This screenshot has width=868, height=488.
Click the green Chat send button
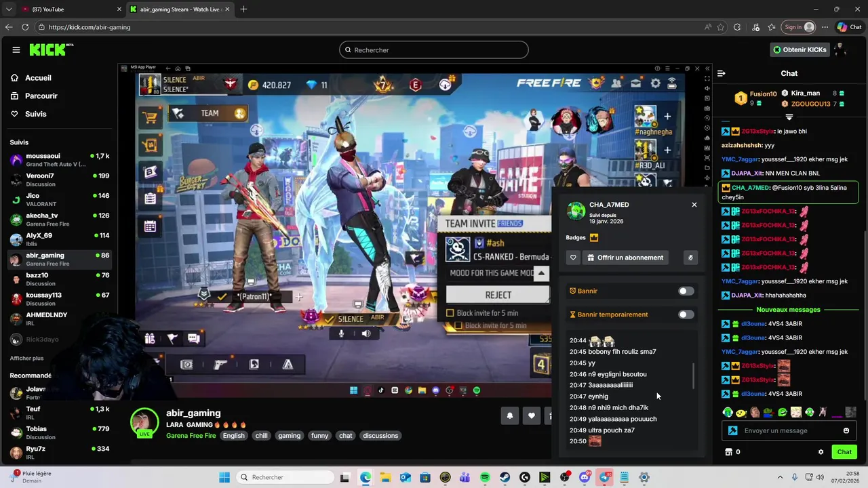844,452
